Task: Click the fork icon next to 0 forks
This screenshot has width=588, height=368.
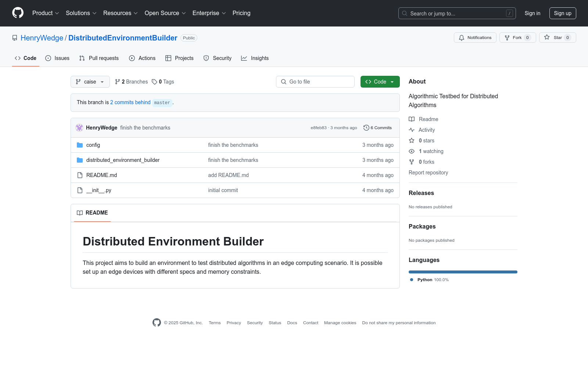Action: (412, 162)
